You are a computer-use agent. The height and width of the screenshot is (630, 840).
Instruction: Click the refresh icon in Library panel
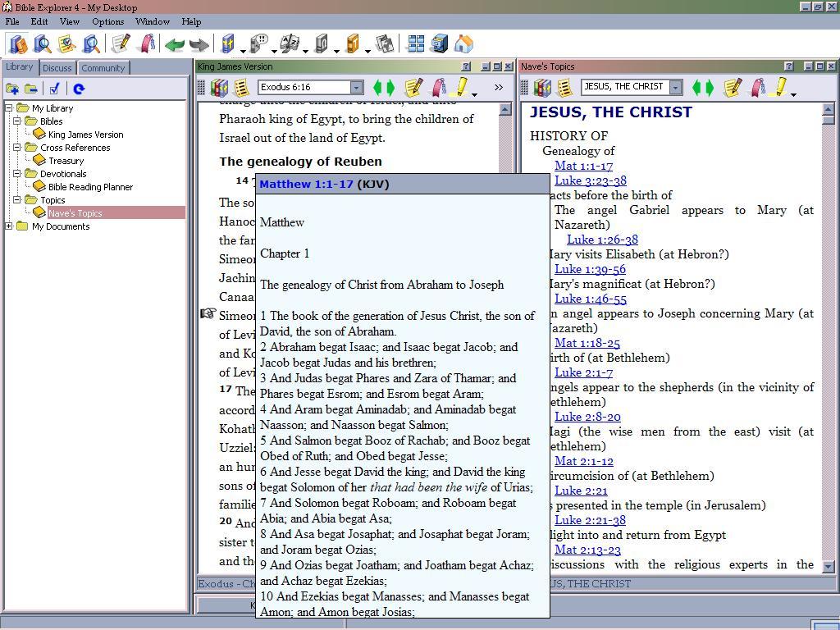[79, 89]
